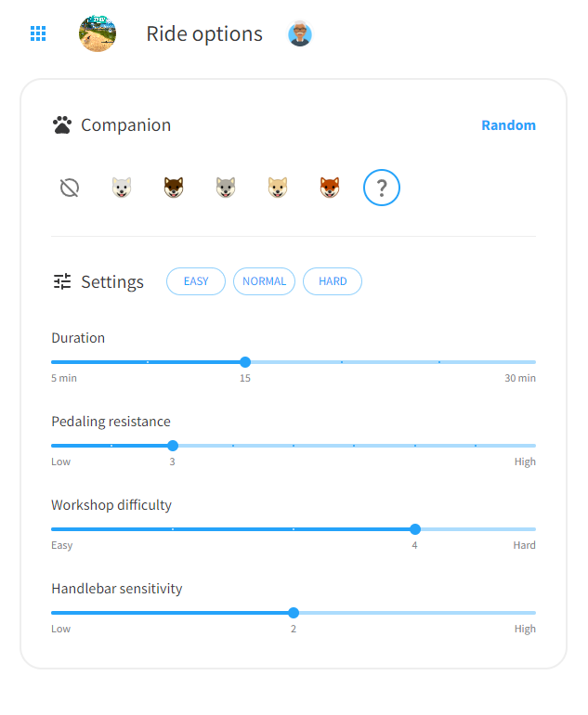The image size is (588, 715).
Task: Open the apps grid menu icon
Action: pyautogui.click(x=38, y=33)
